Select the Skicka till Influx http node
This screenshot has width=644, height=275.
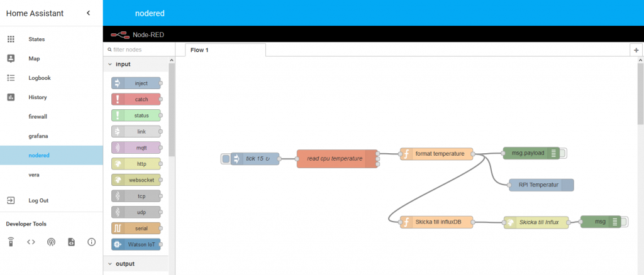tap(536, 222)
